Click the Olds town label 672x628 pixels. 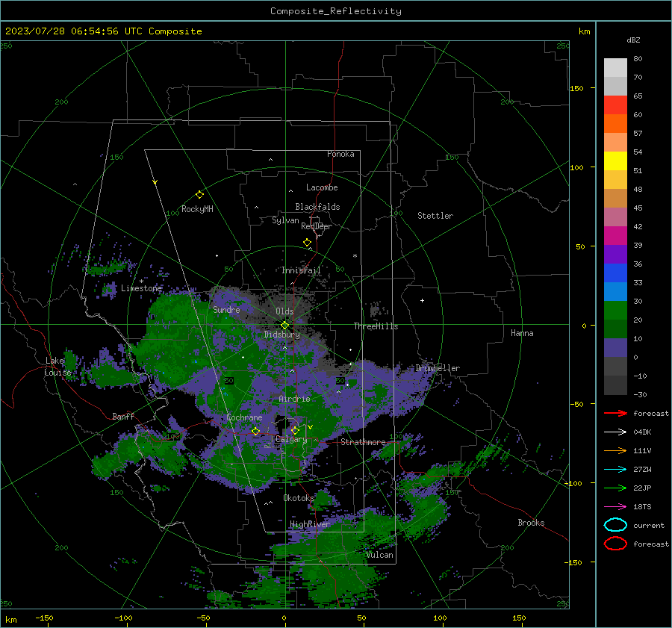point(284,311)
